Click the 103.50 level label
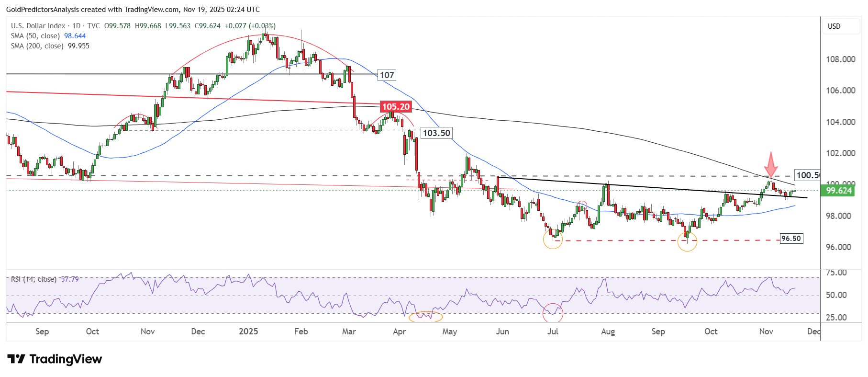Viewport: 868px width, 377px height. pyautogui.click(x=436, y=133)
